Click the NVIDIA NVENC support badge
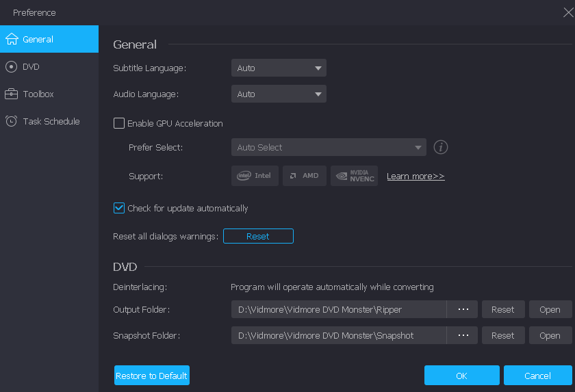575x392 pixels. click(x=354, y=176)
